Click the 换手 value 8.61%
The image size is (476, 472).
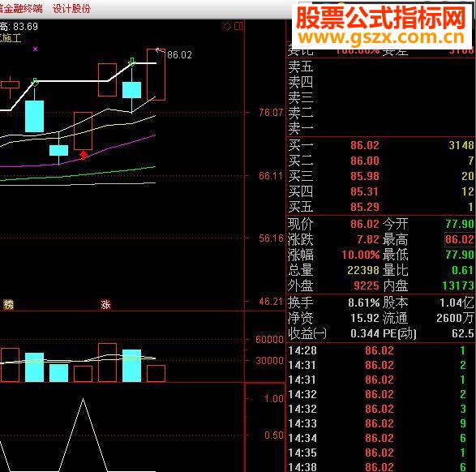[363, 303]
